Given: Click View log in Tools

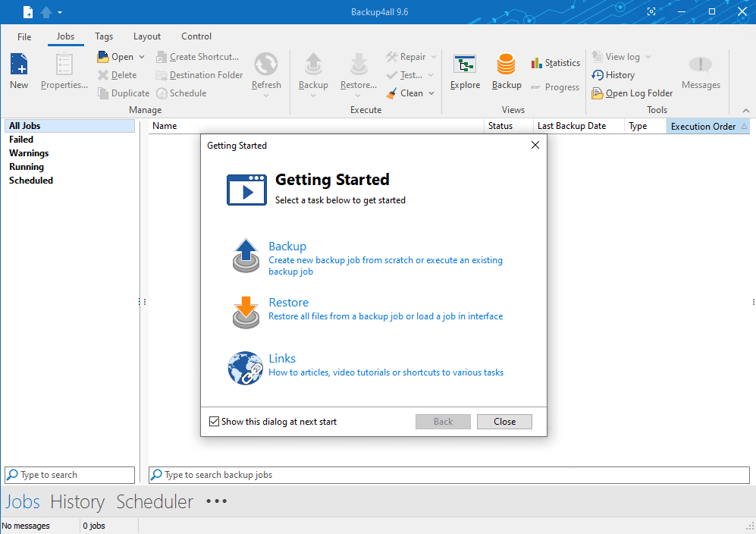Looking at the screenshot, I should pos(616,57).
